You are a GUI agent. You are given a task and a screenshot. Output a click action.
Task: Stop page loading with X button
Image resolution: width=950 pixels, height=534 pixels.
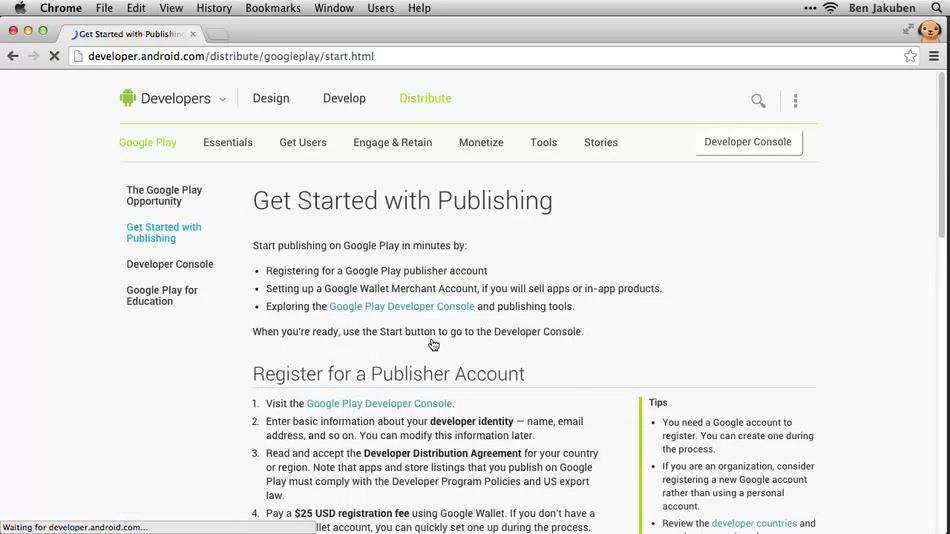(x=54, y=56)
